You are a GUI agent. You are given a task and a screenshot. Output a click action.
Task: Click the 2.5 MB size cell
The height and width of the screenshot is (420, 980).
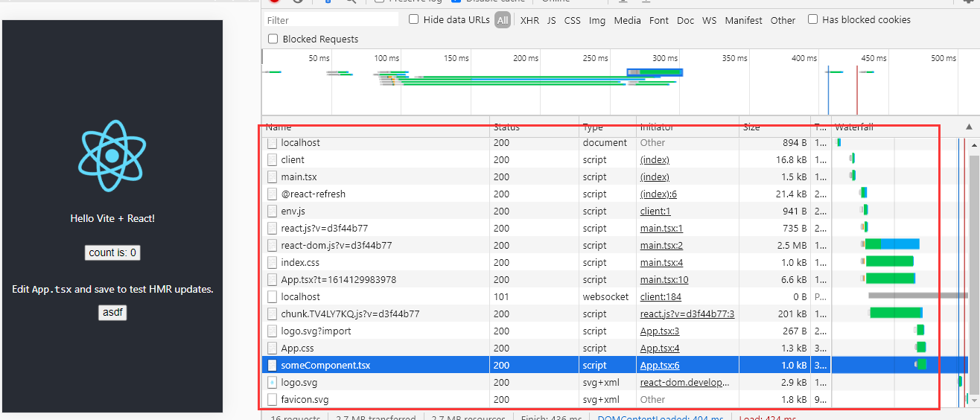774,245
